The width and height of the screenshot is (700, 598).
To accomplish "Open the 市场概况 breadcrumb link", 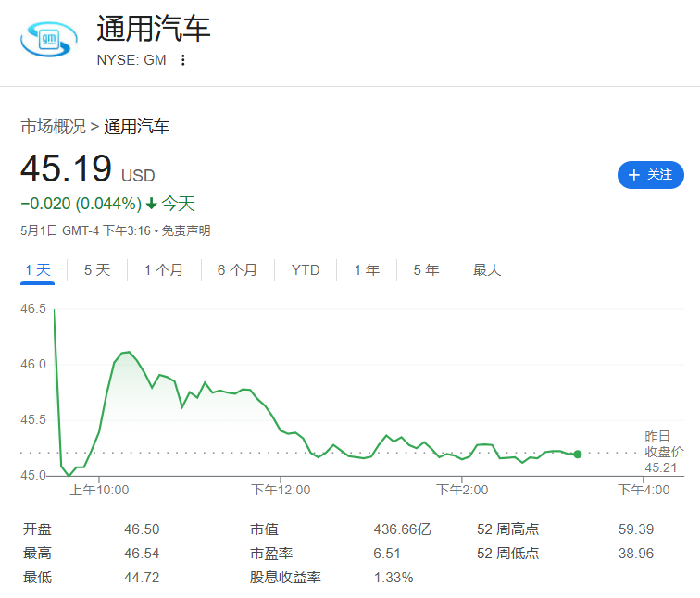I will click(x=53, y=127).
